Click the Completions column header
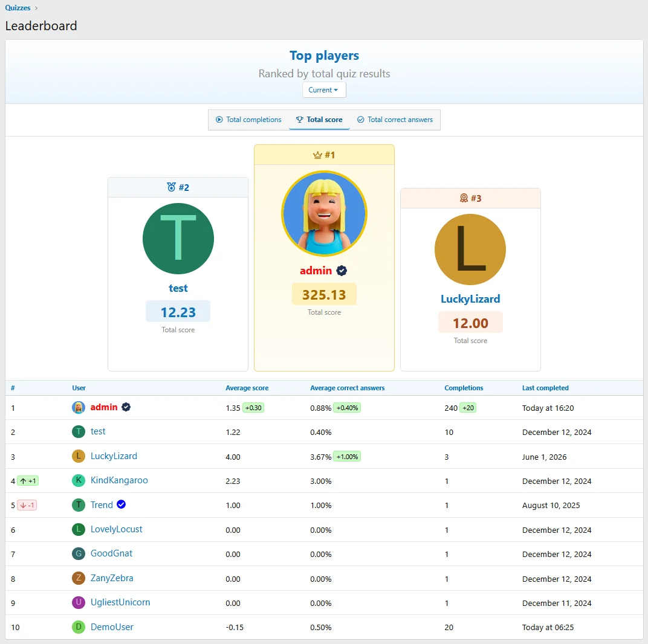Screen dimensions: 648x644 tap(464, 388)
